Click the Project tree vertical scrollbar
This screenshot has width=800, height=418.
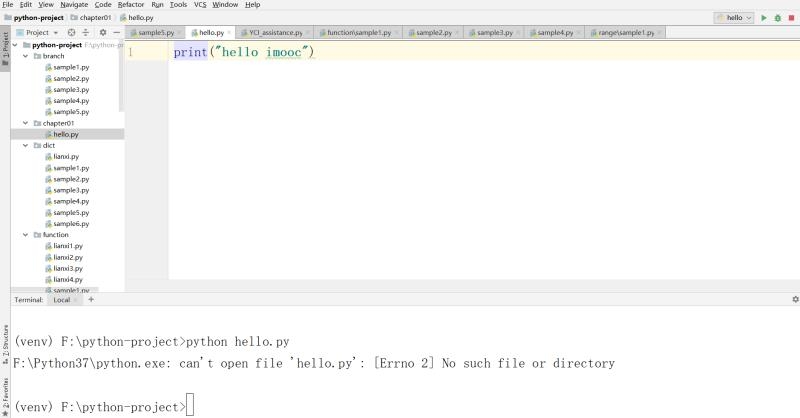point(121,77)
